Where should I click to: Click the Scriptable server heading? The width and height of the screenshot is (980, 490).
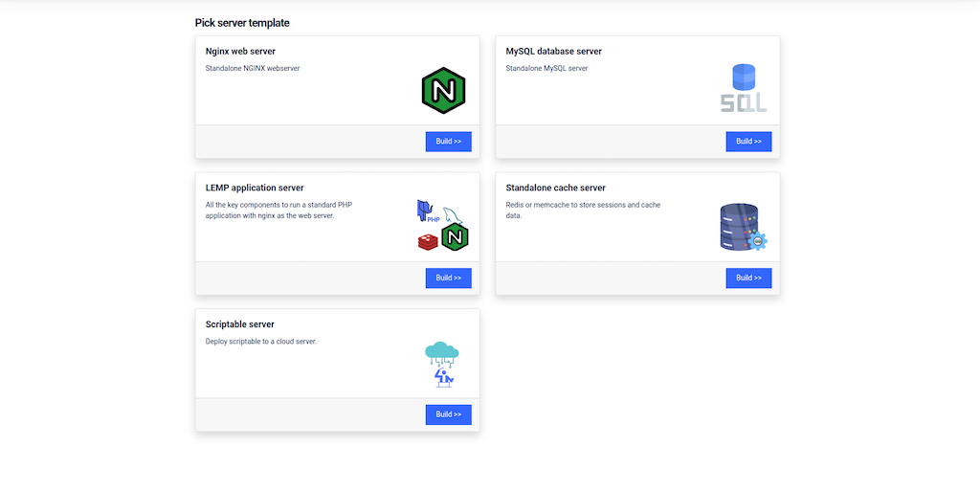point(240,325)
